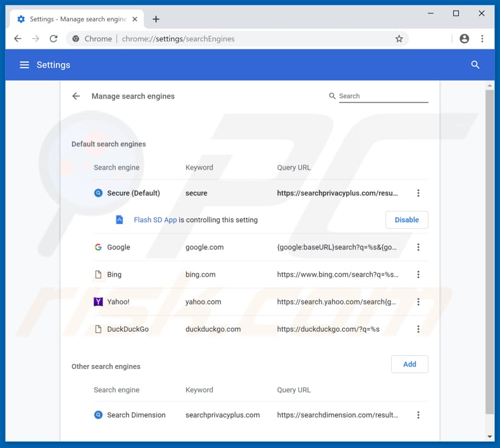Select the Yahoo! search engine name

pyautogui.click(x=118, y=302)
